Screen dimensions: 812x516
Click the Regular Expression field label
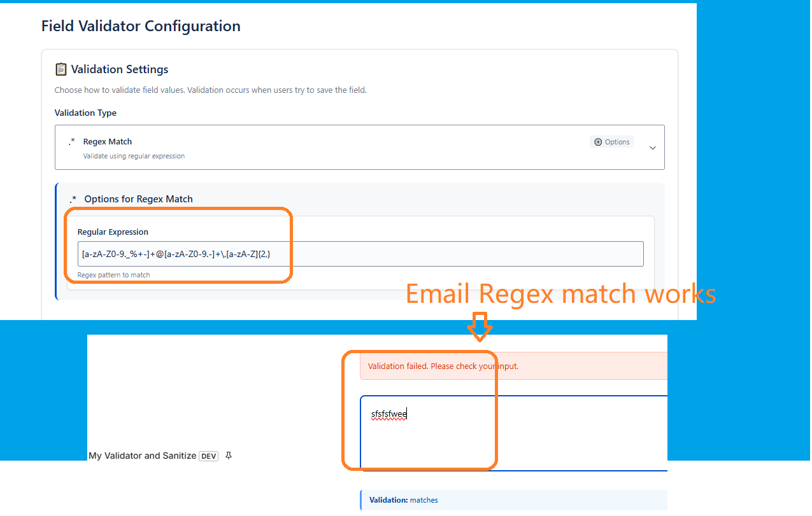pos(113,232)
